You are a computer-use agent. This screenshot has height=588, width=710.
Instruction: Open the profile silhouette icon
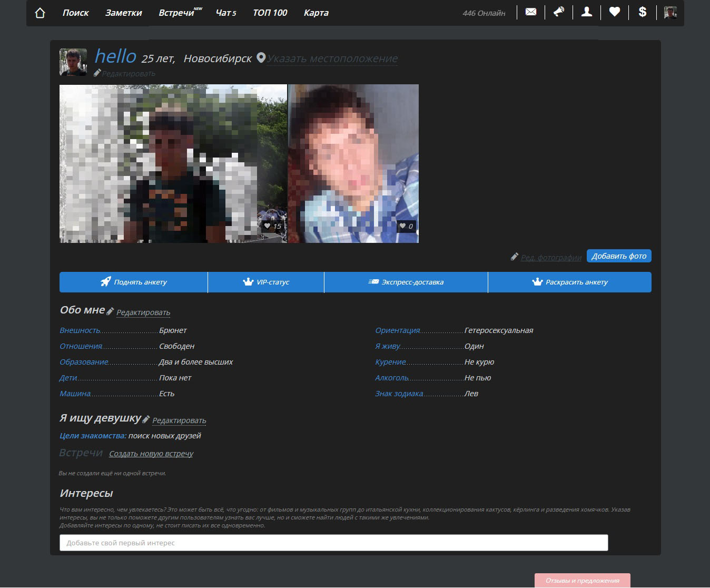click(586, 12)
